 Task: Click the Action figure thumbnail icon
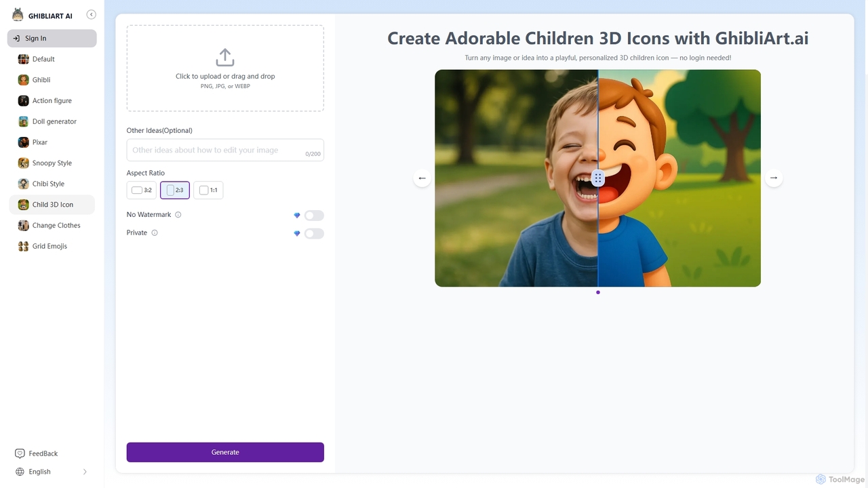pyautogui.click(x=24, y=100)
